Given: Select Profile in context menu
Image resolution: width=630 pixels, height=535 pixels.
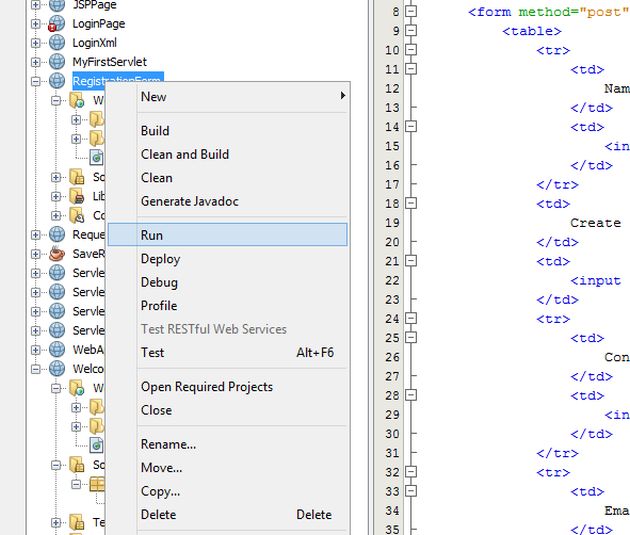Looking at the screenshot, I should pos(228,306).
